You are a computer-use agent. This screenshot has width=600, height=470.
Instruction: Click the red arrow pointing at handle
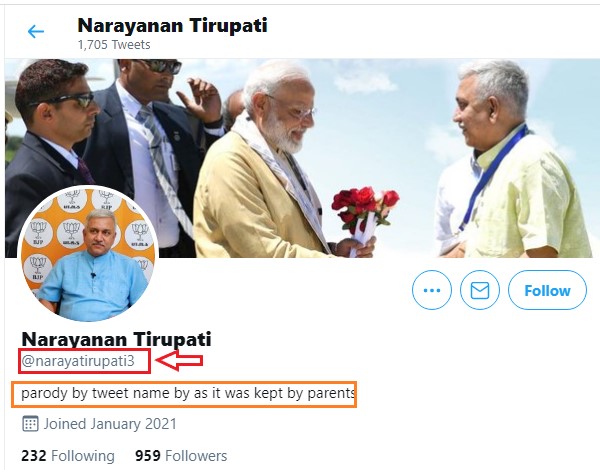click(179, 361)
